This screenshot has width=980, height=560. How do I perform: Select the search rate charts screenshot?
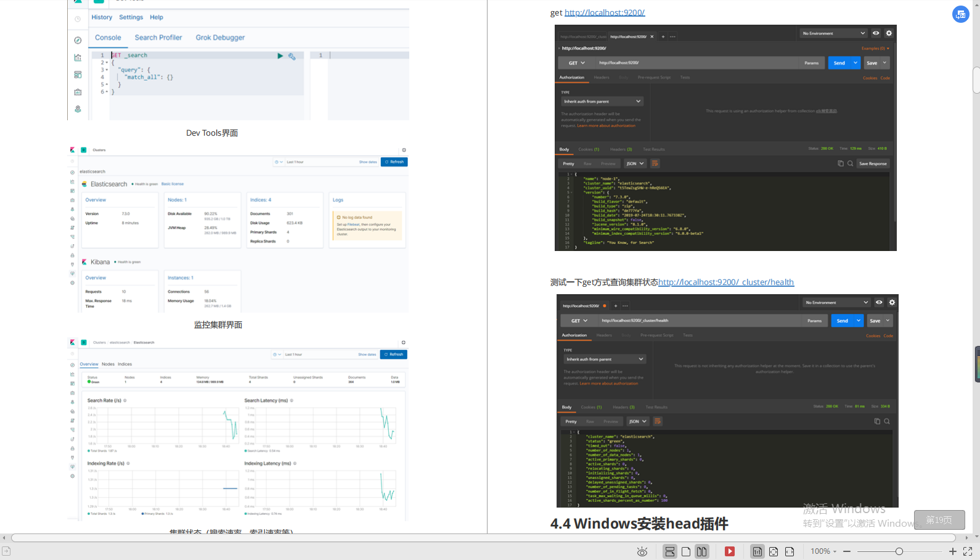[239, 429]
